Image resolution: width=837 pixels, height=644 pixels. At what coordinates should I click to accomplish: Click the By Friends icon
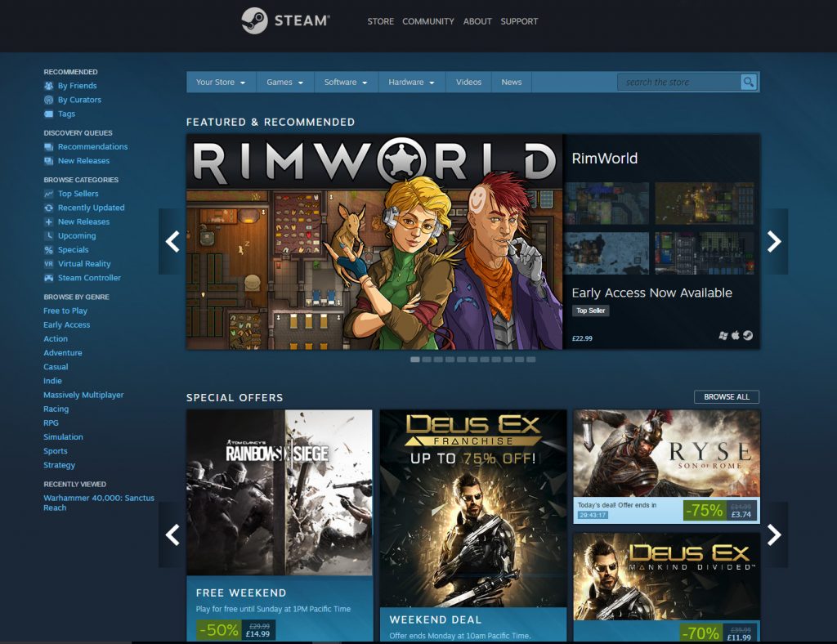tap(48, 85)
